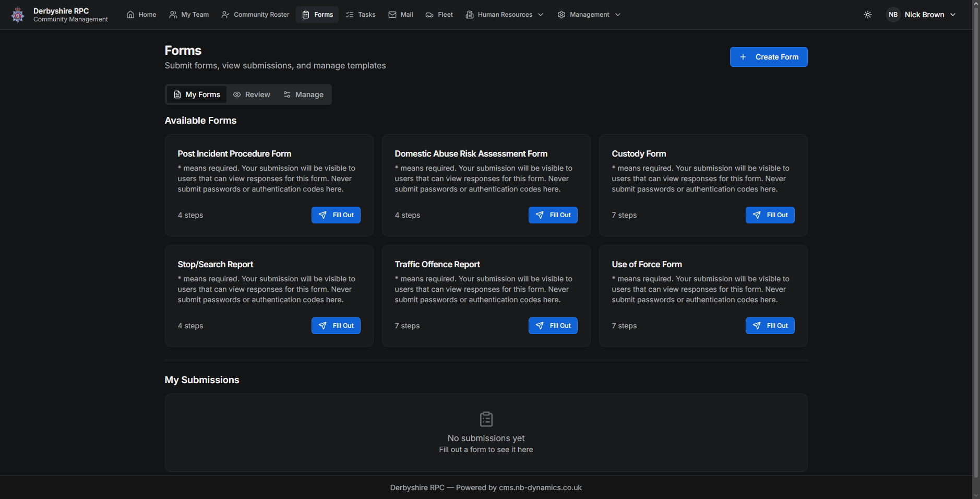The image size is (980, 499).
Task: Fill out the Stop/Search Report
Action: [x=336, y=326]
